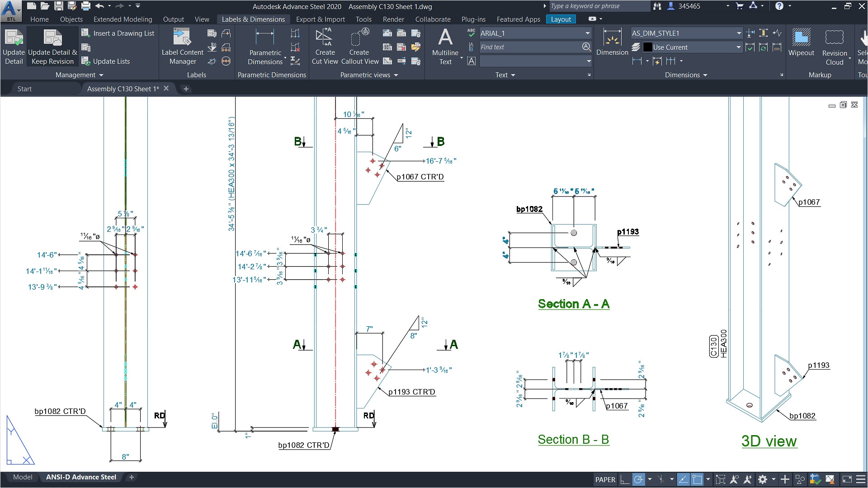Viewport: 868px width, 488px height.
Task: Click the status bar Customization menu icon
Action: pyautogui.click(x=860, y=479)
